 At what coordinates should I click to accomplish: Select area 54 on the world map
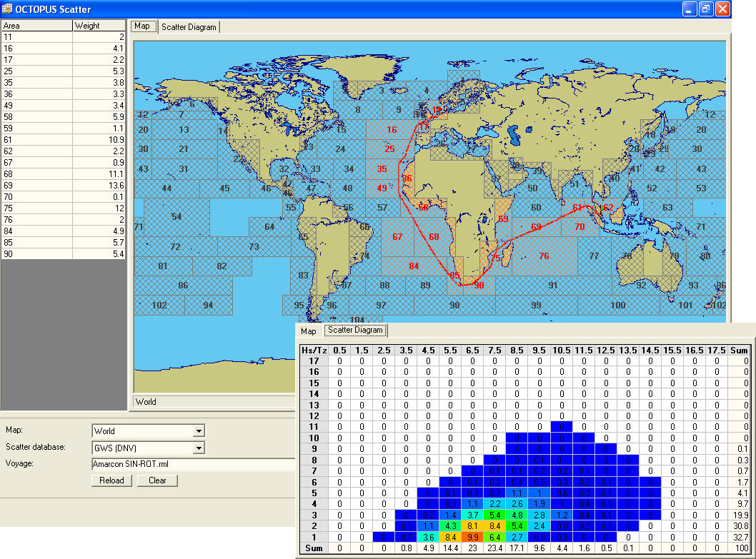point(176,216)
